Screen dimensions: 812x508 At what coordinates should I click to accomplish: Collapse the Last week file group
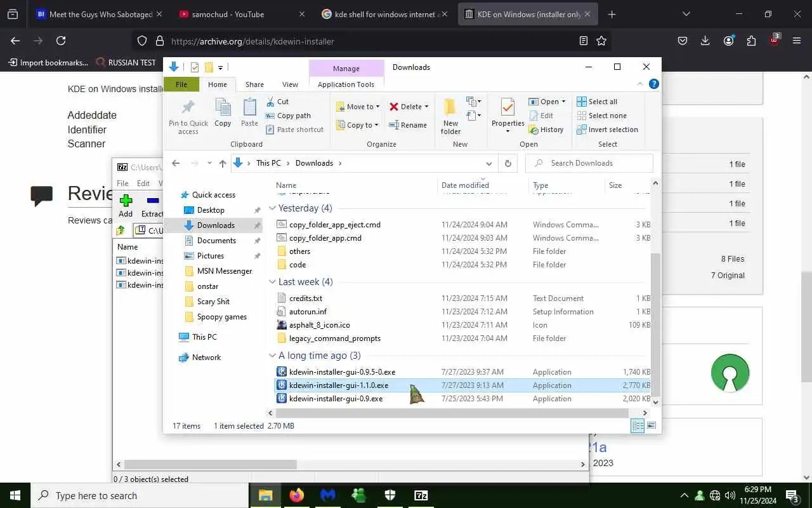tap(272, 282)
